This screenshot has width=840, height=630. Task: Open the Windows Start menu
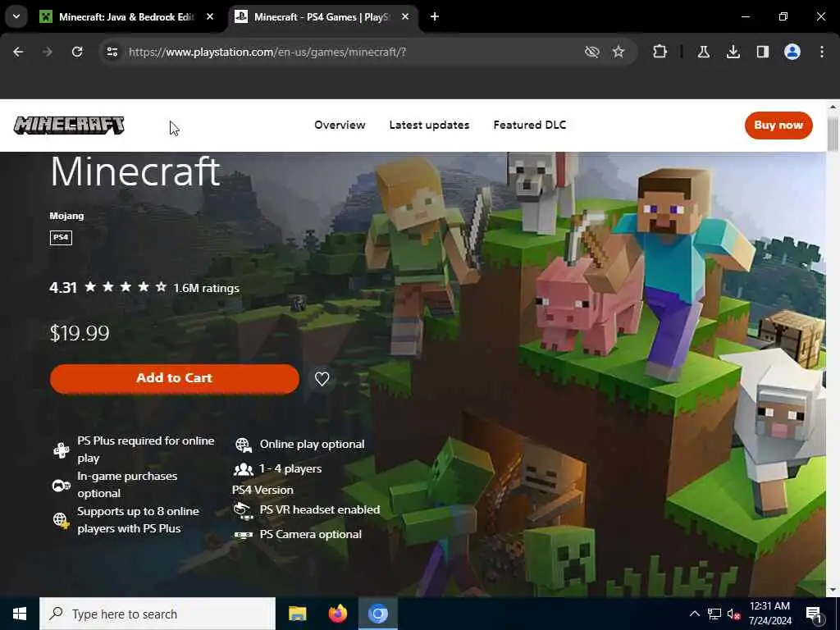coord(20,614)
